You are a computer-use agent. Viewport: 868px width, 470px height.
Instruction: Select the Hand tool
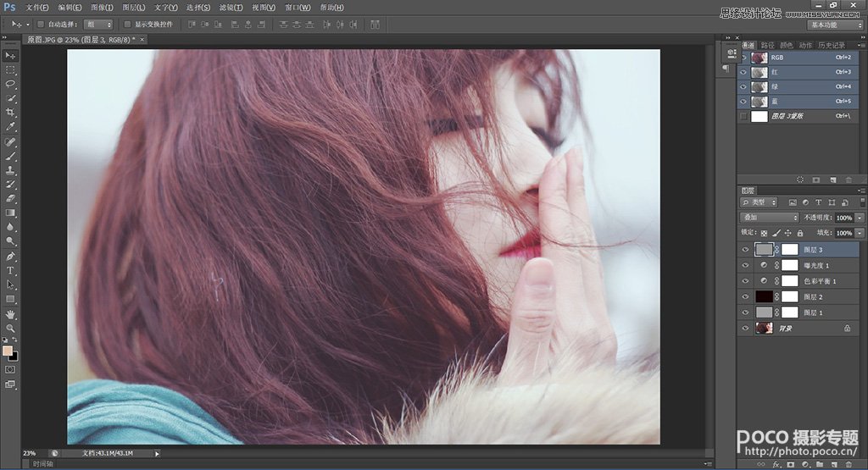pos(11,314)
